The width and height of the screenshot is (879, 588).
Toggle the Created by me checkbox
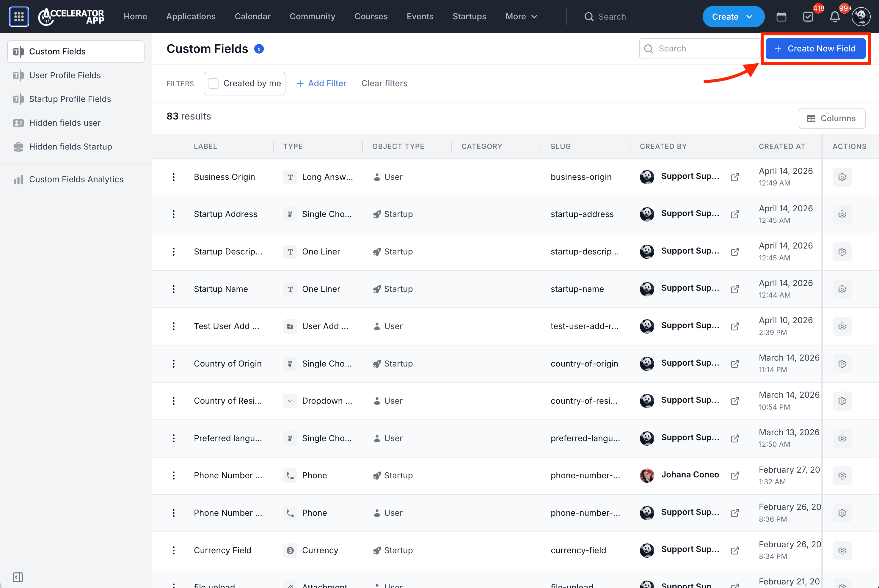(214, 83)
